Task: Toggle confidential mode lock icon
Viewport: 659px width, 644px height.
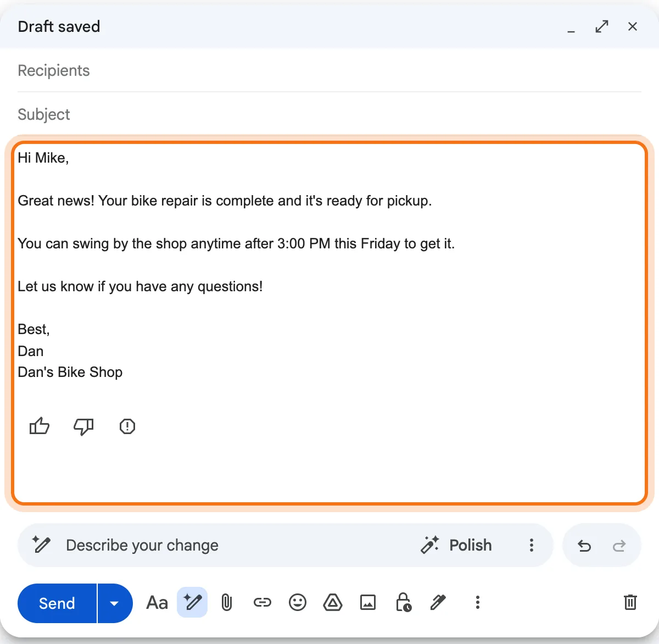Action: pyautogui.click(x=404, y=602)
